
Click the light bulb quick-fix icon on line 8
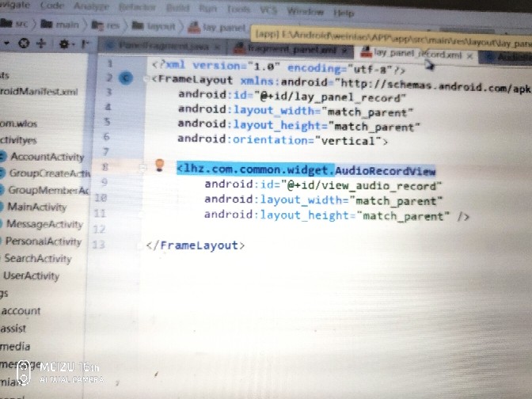(159, 165)
